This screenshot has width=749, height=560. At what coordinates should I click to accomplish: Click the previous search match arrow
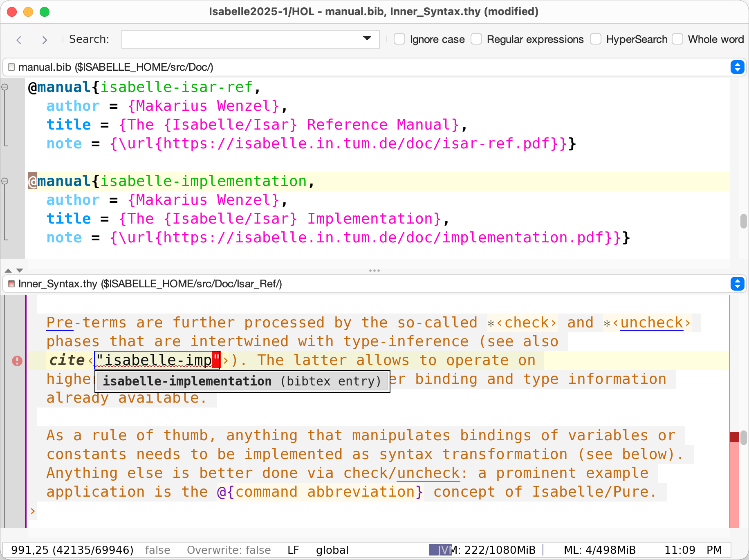point(19,40)
